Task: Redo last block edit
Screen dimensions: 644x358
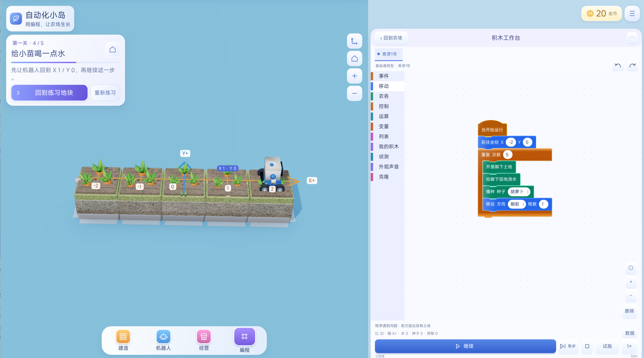Action: point(633,66)
